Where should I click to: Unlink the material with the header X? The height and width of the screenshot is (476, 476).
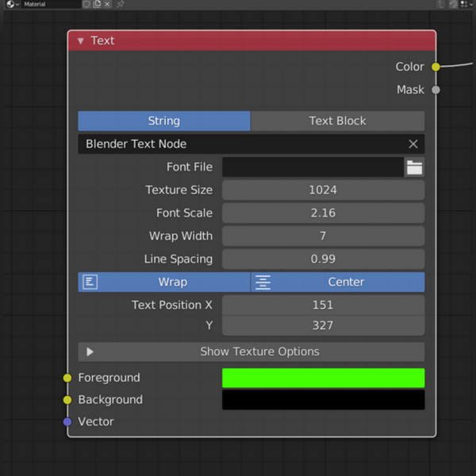click(107, 4)
